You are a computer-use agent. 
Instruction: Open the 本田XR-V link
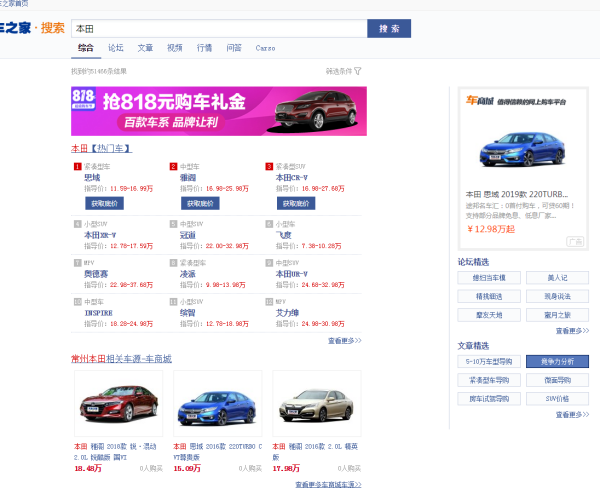point(100,235)
